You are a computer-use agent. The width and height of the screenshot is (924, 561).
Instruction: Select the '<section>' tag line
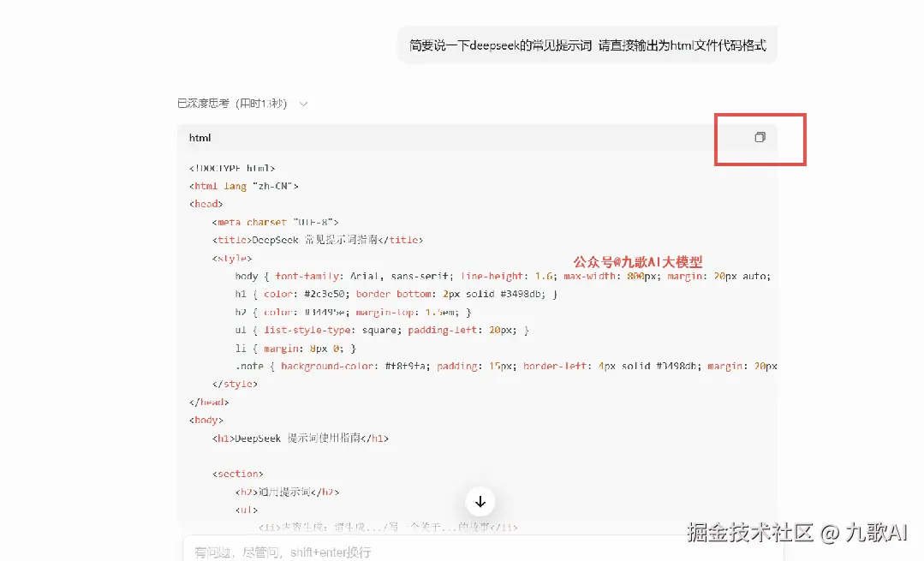point(238,474)
